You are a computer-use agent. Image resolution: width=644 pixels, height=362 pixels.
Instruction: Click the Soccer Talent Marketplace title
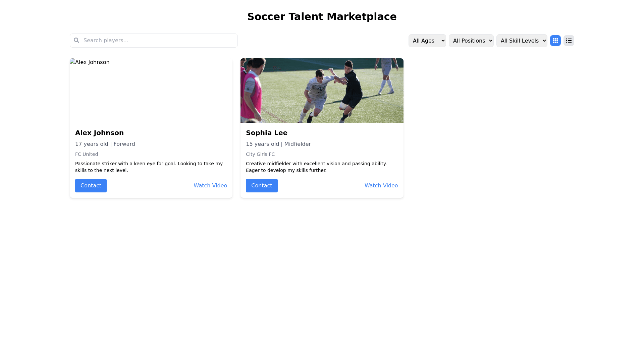pyautogui.click(x=322, y=17)
